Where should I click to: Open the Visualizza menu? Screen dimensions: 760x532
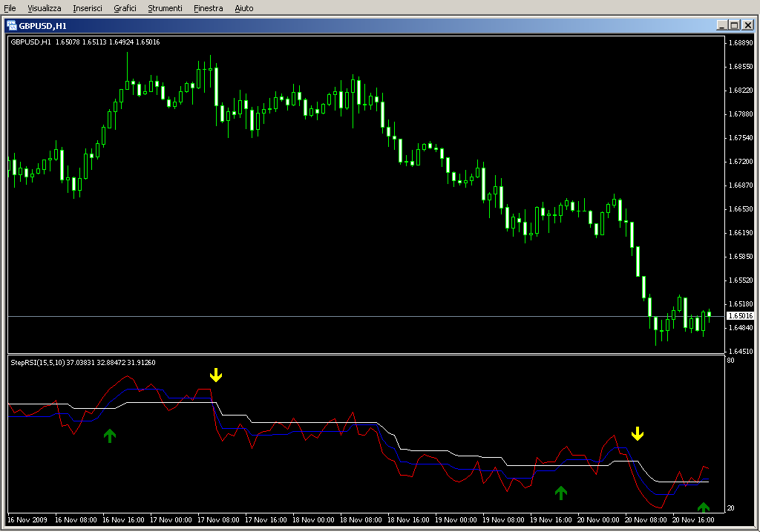[x=44, y=8]
